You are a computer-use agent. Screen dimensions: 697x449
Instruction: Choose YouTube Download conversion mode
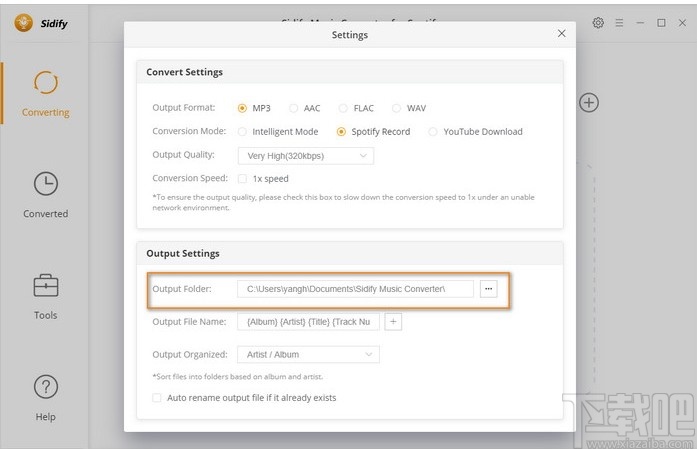pos(433,131)
